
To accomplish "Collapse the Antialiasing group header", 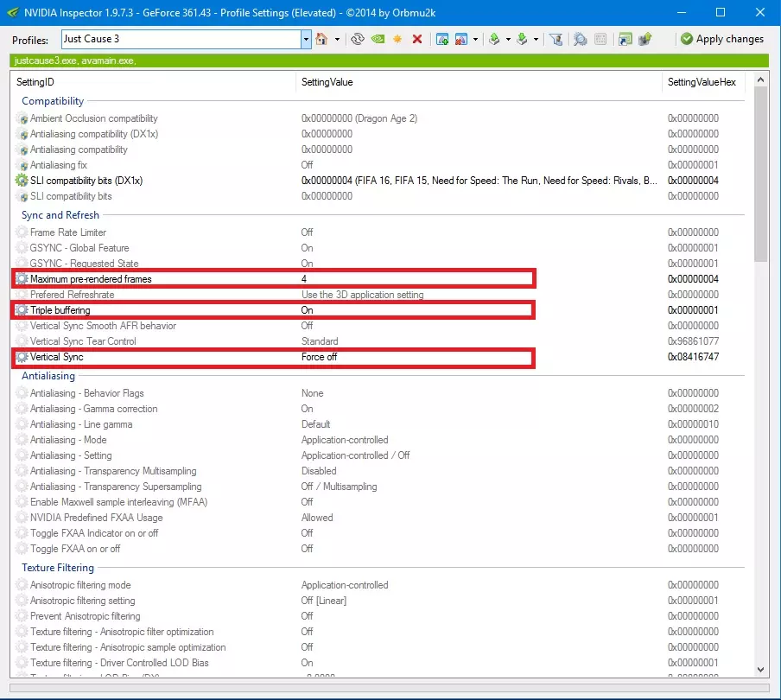I will pyautogui.click(x=48, y=376).
